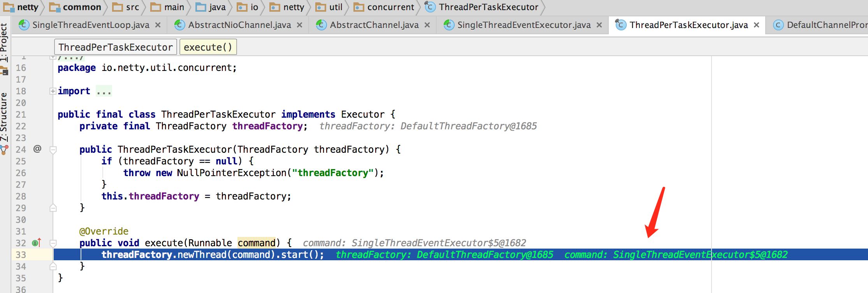Click the newThread method call
Image resolution: width=868 pixels, height=293 pixels.
202,255
